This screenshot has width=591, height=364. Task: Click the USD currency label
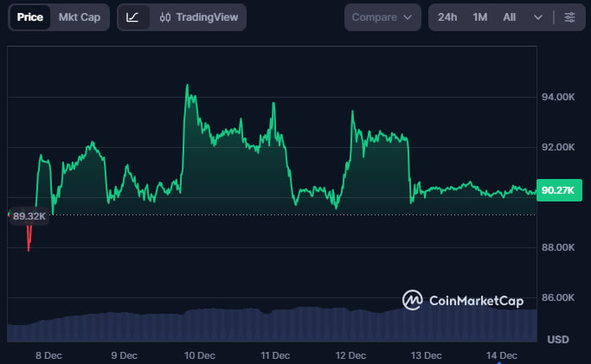click(558, 338)
